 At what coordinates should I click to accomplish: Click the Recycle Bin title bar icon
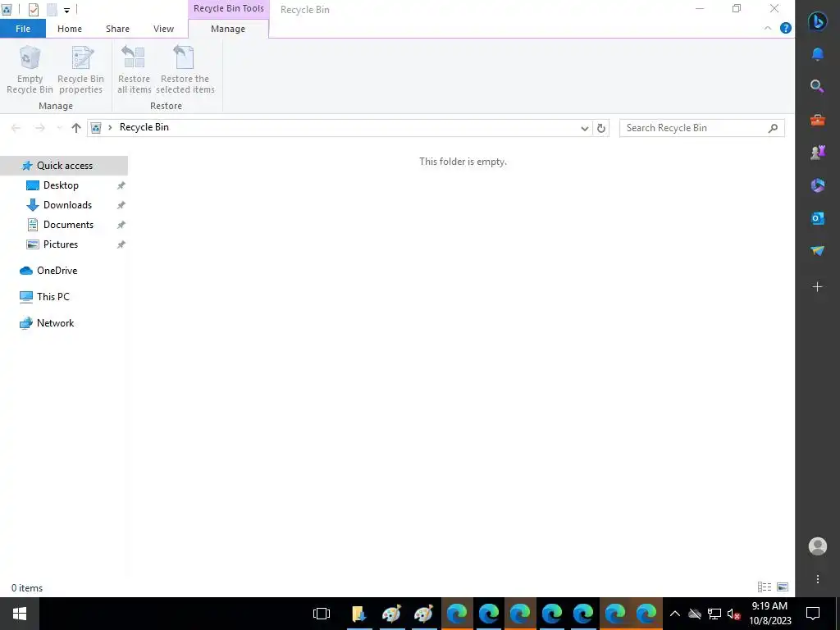[7, 10]
